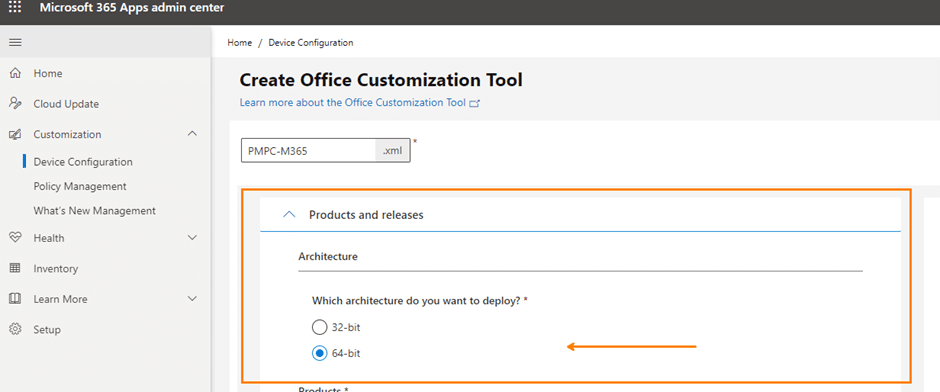This screenshot has height=392, width=940.
Task: Click the Home house icon in sidebar
Action: coord(16,73)
